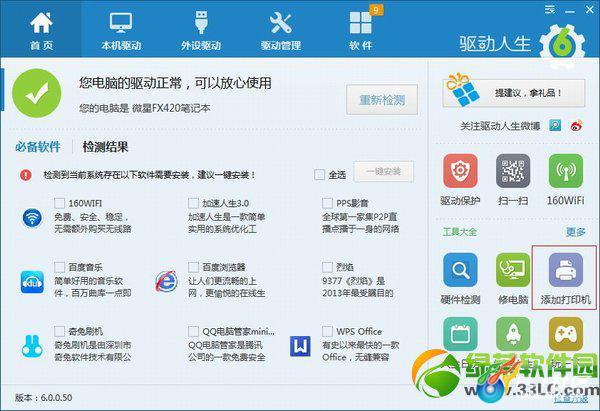Switch to 检测结果 tab

click(105, 147)
